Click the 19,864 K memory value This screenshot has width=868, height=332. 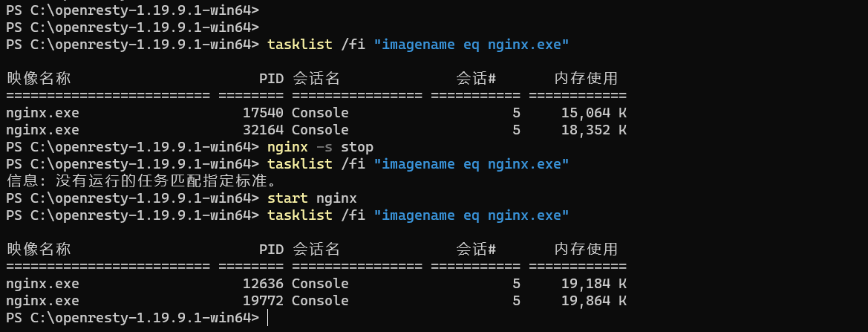click(594, 301)
